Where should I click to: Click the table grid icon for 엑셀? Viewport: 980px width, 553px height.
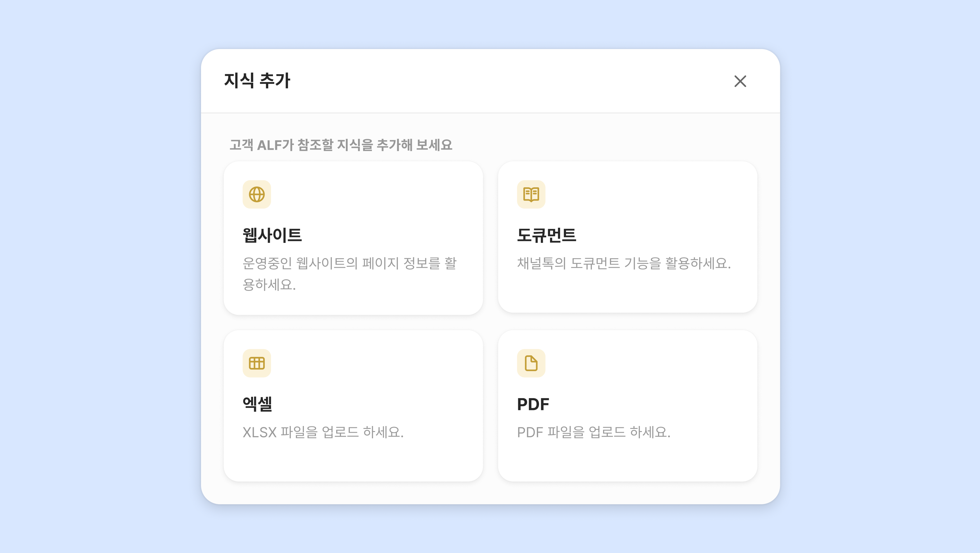coord(257,363)
